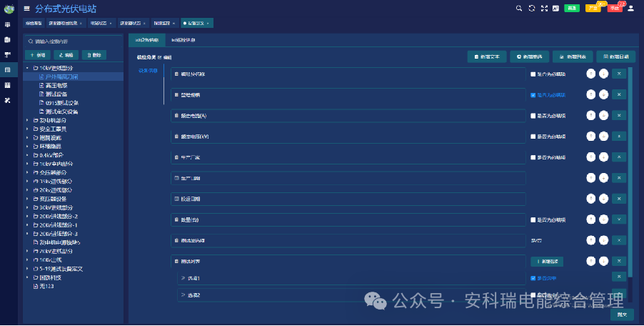Click the yellow alarm badge in header

coord(593,9)
